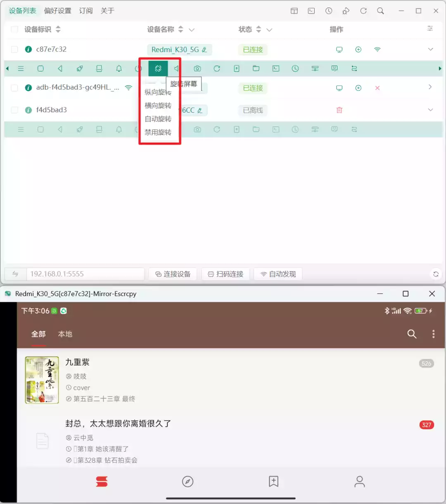Open the 关于 tab
Screen dimensions: 446x504
[x=107, y=11]
